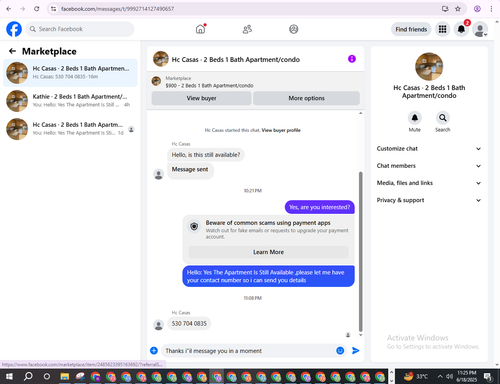This screenshot has width=500, height=384.
Task: Click the large listing photo in right panel
Action: coord(429,66)
